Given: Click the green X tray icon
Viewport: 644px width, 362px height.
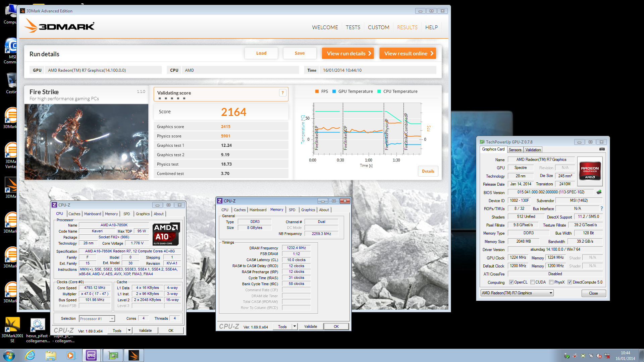Looking at the screenshot, I should [x=583, y=356].
